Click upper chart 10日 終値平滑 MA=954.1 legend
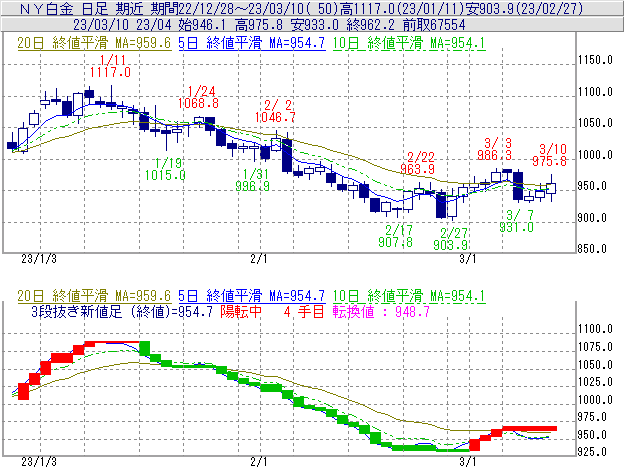 pyautogui.click(x=409, y=43)
